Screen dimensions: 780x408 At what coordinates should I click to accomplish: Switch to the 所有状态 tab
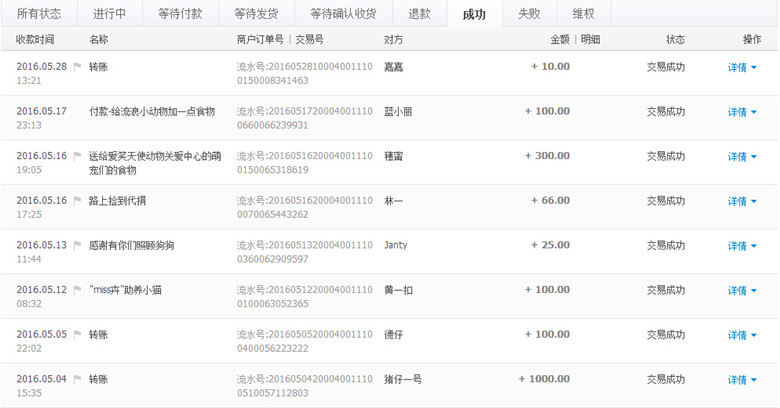click(38, 14)
